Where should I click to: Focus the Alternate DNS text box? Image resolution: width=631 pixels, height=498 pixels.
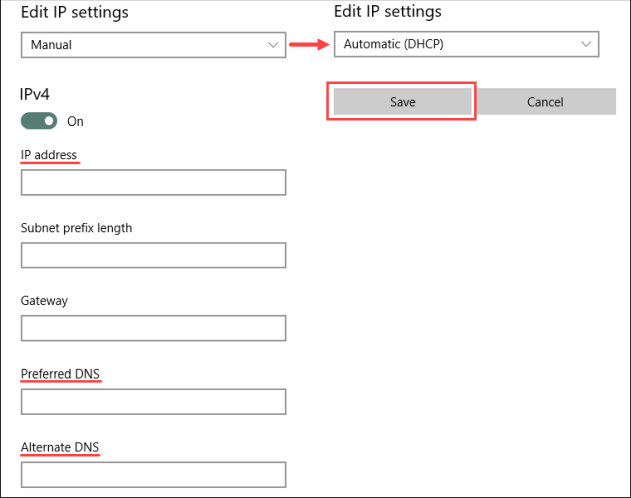coord(153,474)
